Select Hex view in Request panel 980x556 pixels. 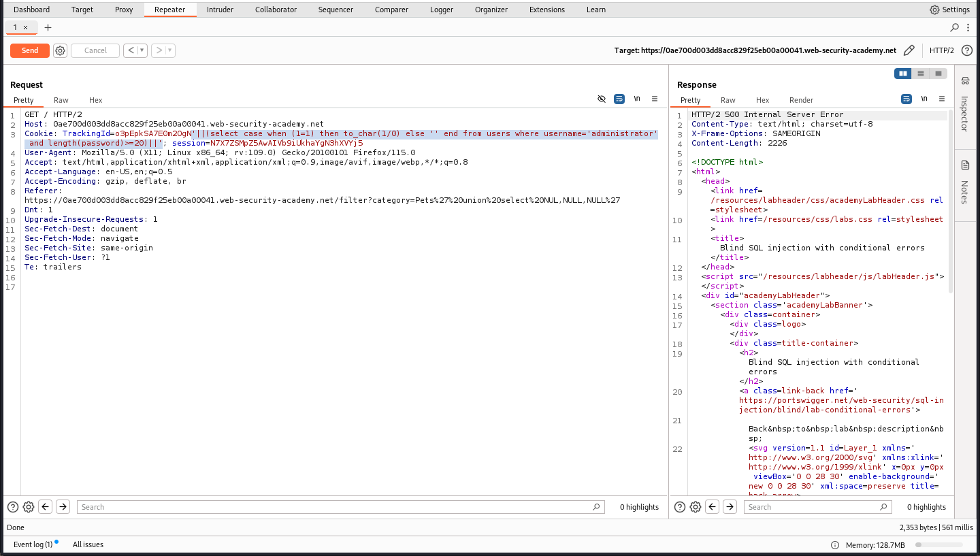(x=96, y=100)
